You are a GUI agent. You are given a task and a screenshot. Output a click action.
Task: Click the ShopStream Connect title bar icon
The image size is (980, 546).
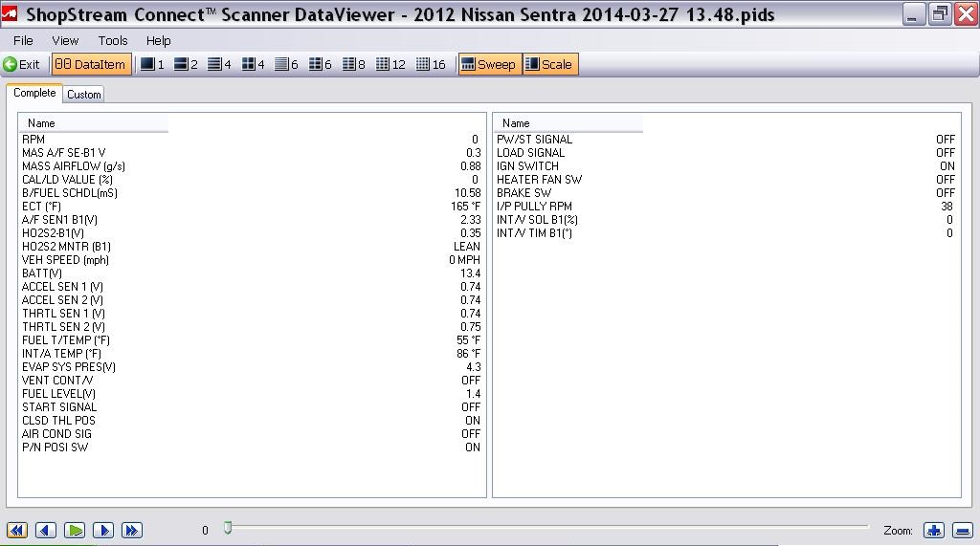click(x=10, y=13)
